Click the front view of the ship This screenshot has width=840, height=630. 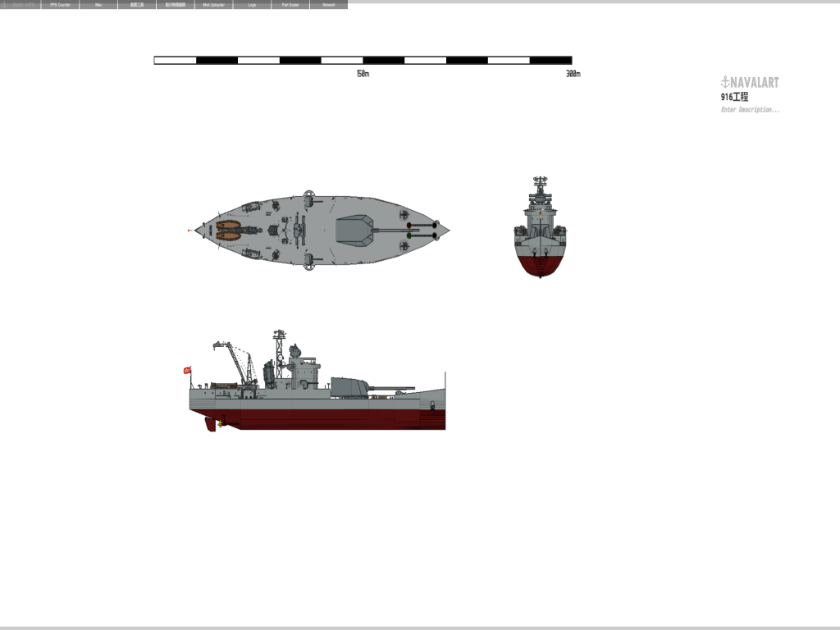(x=540, y=226)
